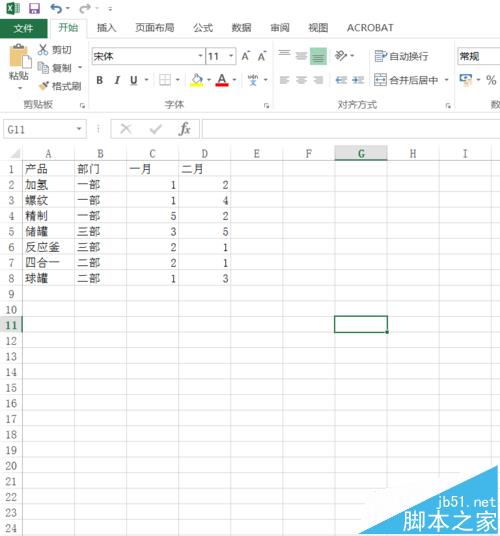The height and width of the screenshot is (536, 500).
Task: Toggle Bold formatting
Action: (x=99, y=80)
